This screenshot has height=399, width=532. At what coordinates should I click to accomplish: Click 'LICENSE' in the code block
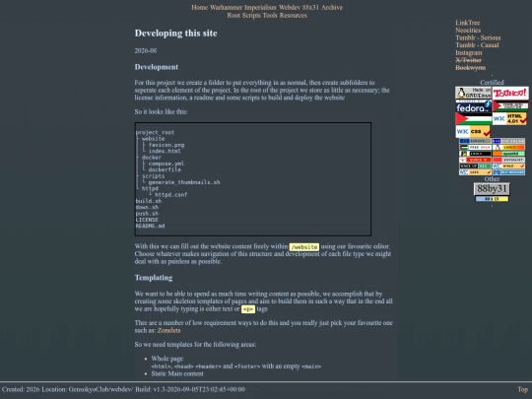click(x=147, y=220)
